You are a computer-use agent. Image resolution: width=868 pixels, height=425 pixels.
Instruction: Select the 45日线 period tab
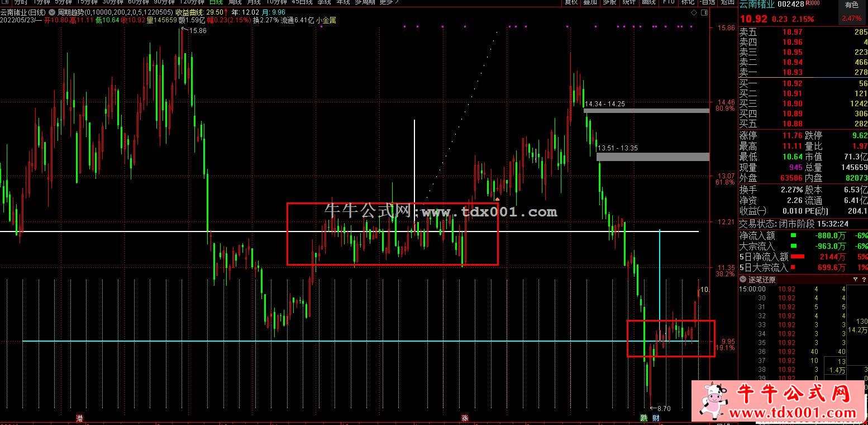coord(302,2)
